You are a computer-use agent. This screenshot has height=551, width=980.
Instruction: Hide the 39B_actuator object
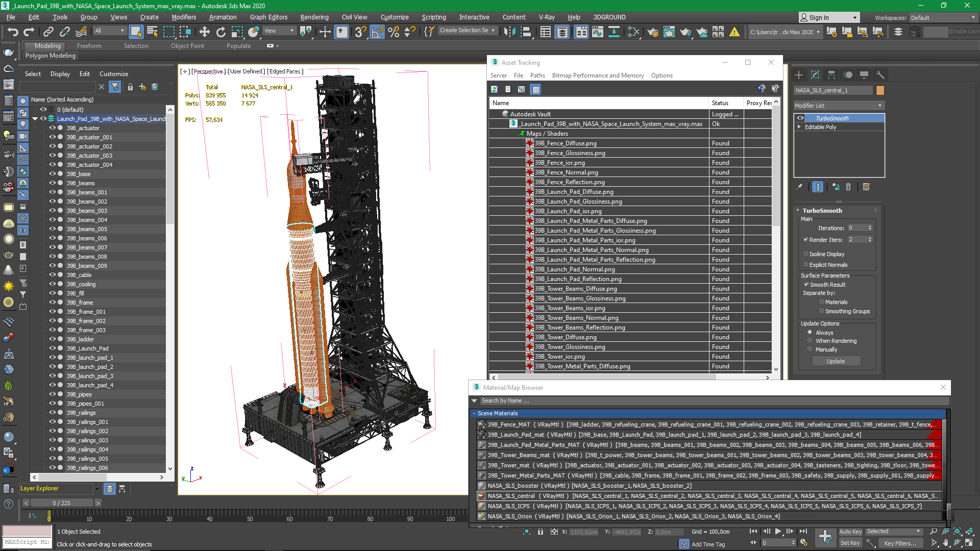tap(52, 128)
